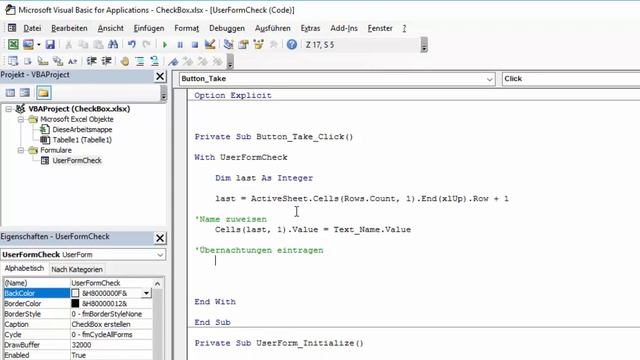This screenshot has height=360, width=640.
Task: Pause execution with Break icon
Action: [x=180, y=44]
